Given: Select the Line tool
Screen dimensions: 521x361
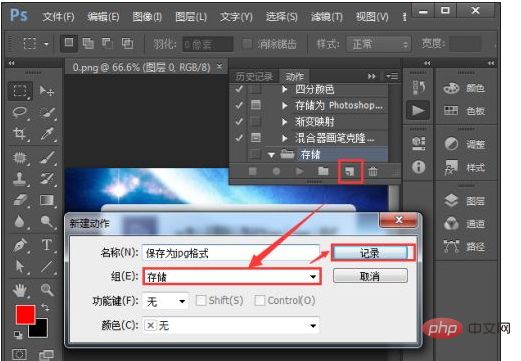Looking at the screenshot, I should coord(47,267).
